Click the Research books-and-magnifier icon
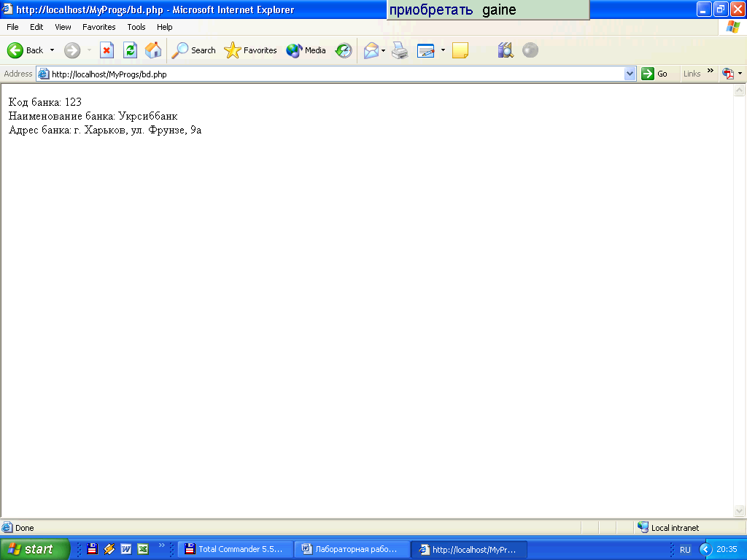The width and height of the screenshot is (747, 560). point(506,50)
